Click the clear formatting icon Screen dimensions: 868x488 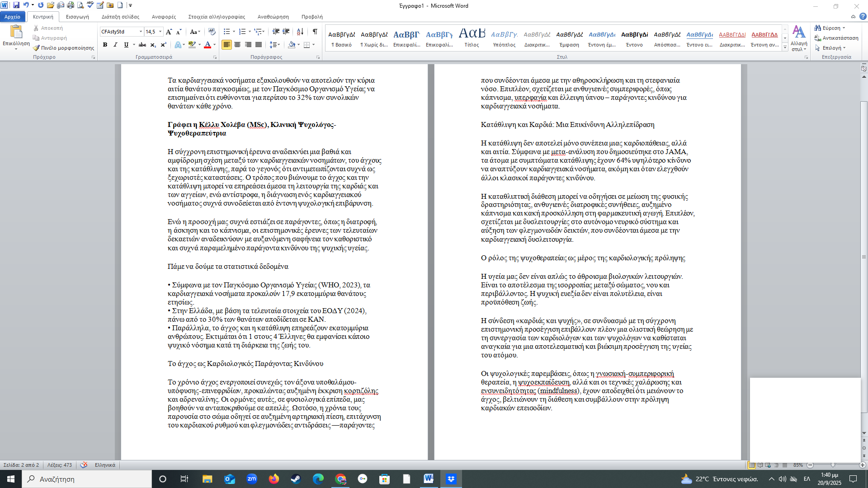pyautogui.click(x=212, y=32)
